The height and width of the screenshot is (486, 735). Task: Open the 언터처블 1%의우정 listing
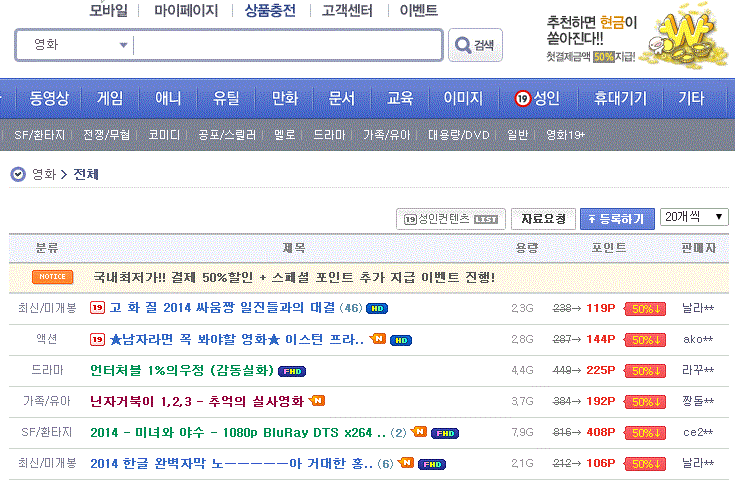pos(181,370)
